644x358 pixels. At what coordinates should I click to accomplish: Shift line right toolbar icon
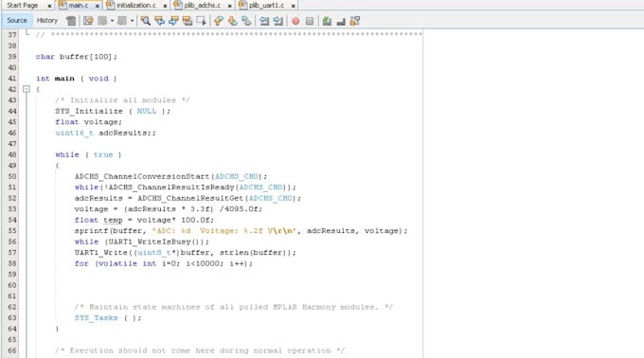[278, 21]
